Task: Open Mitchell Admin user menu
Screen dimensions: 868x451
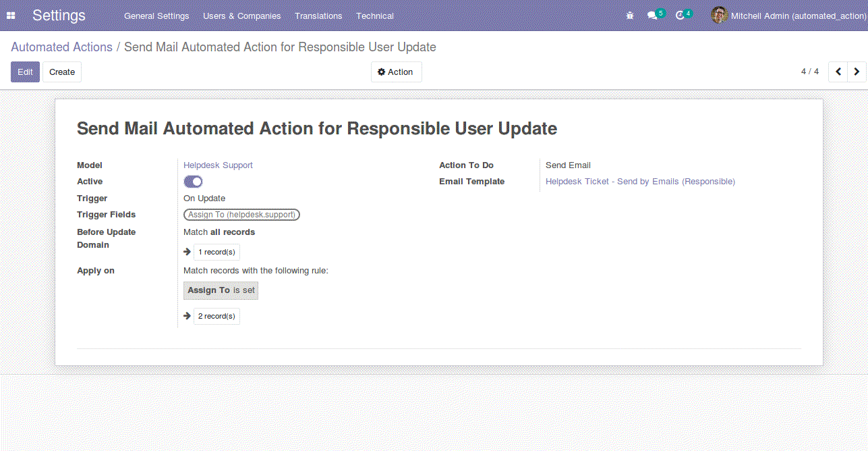Action: 788,16
